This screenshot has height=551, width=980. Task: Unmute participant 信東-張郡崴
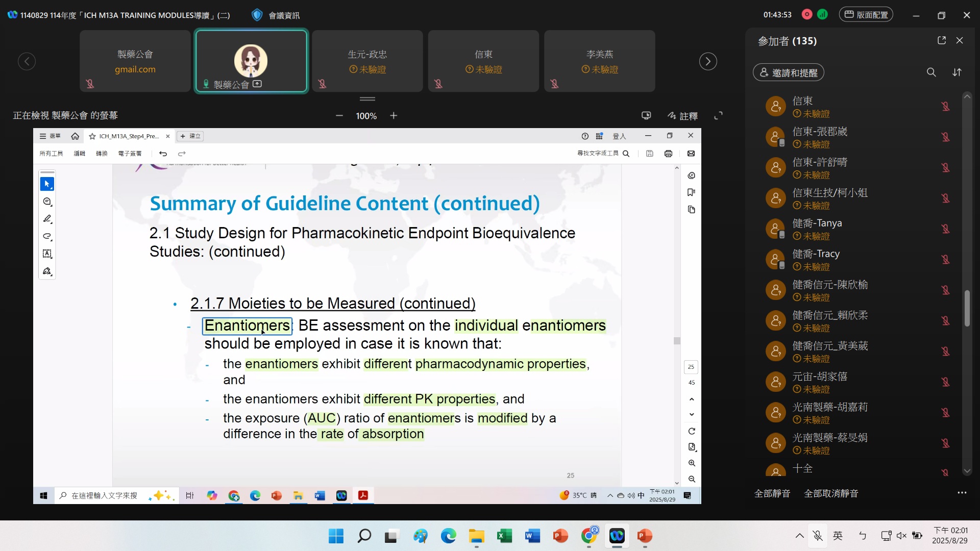point(945,137)
